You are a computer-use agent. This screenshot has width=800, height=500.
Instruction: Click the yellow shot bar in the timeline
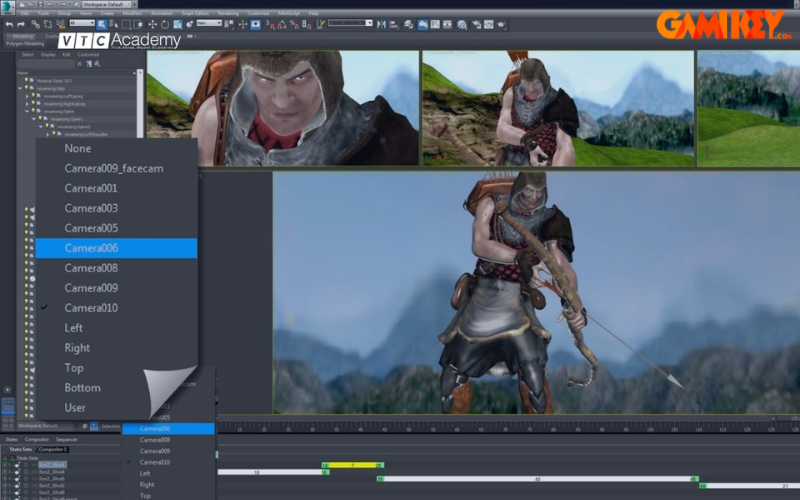click(x=353, y=465)
